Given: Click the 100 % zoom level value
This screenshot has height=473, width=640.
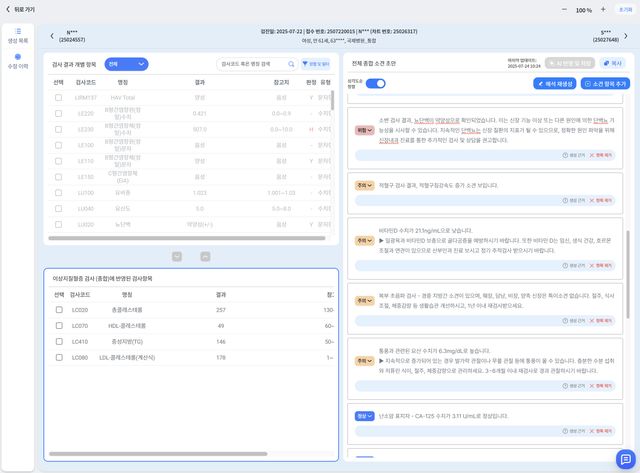Looking at the screenshot, I should (x=584, y=10).
